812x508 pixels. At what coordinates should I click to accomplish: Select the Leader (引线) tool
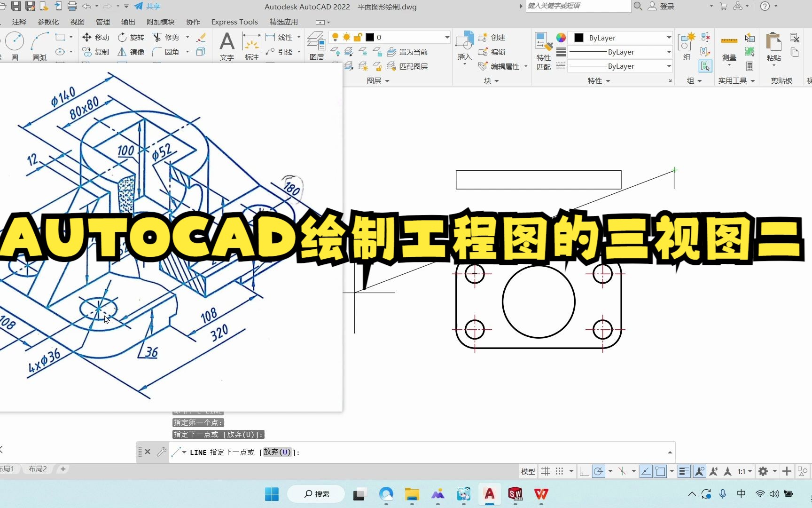coord(279,52)
